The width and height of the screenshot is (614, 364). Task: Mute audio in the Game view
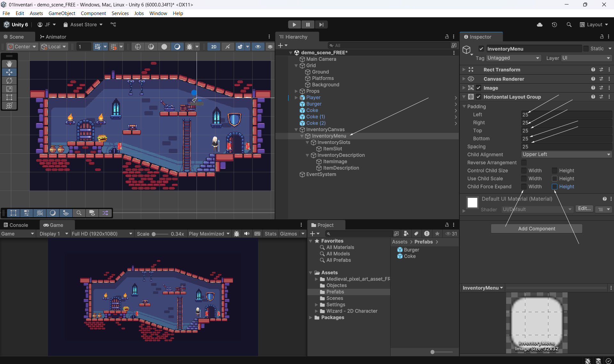point(246,234)
